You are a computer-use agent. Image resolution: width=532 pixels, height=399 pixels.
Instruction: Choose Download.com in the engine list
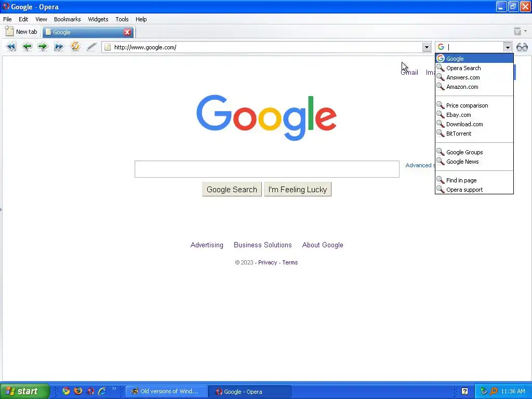tap(474, 124)
